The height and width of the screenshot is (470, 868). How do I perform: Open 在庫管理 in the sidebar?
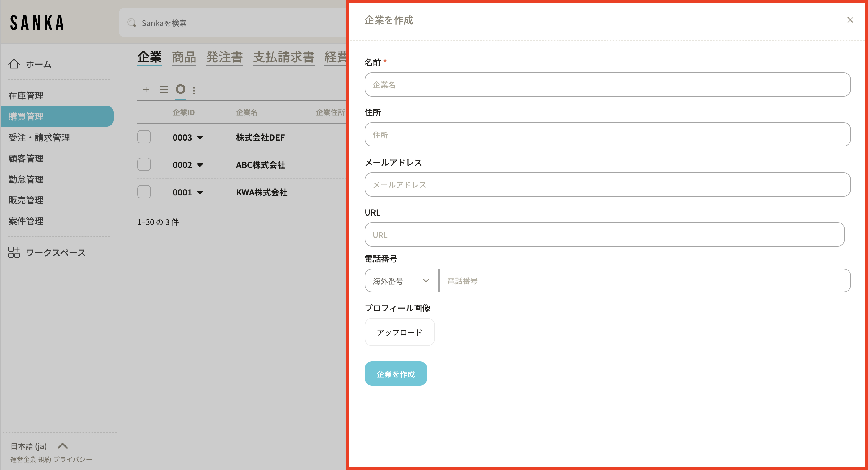coord(26,96)
